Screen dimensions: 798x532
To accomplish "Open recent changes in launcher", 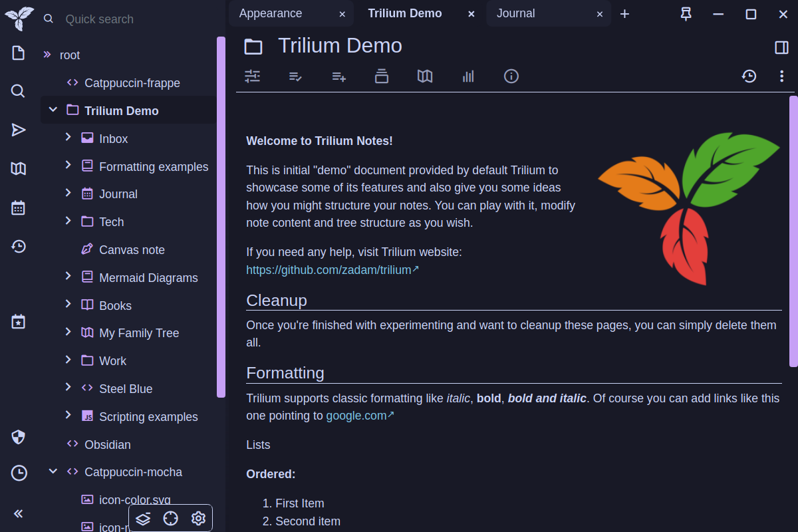I will click(x=19, y=247).
